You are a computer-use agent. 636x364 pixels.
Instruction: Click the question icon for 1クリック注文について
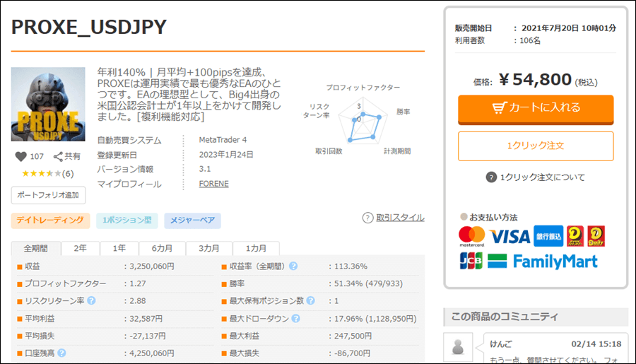[491, 177]
